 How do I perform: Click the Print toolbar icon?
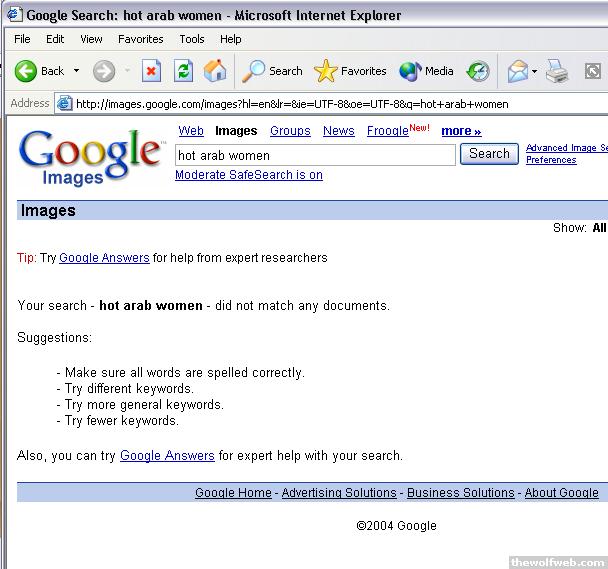(557, 71)
